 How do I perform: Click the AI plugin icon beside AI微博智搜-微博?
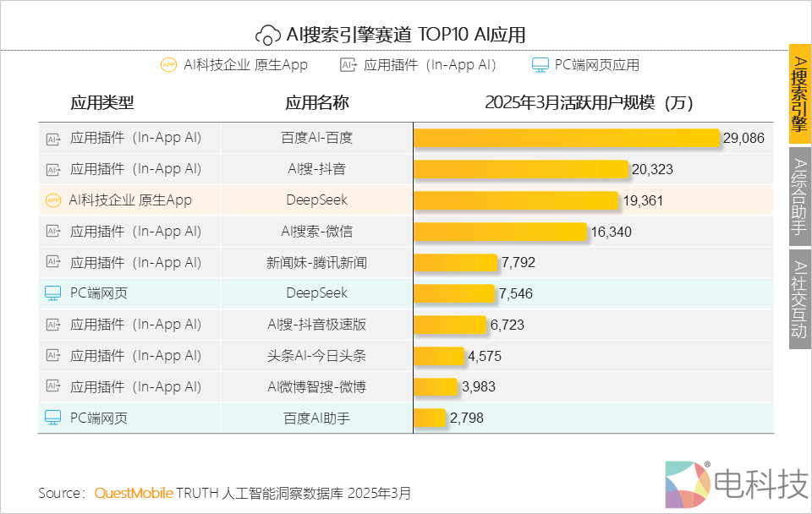click(53, 387)
